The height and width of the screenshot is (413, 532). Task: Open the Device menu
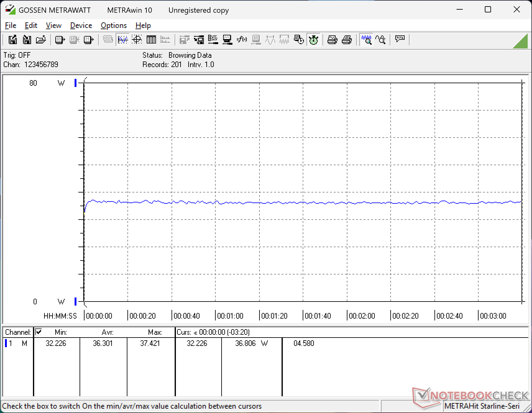click(81, 25)
